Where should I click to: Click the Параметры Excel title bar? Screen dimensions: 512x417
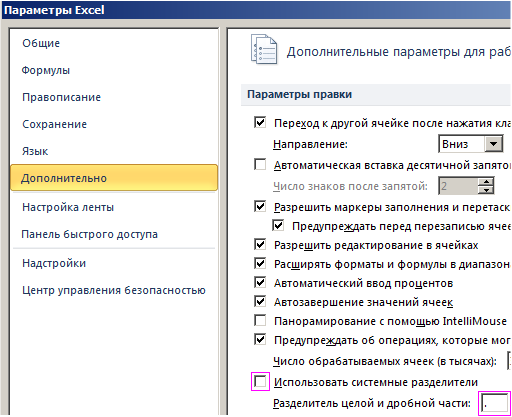point(256,10)
